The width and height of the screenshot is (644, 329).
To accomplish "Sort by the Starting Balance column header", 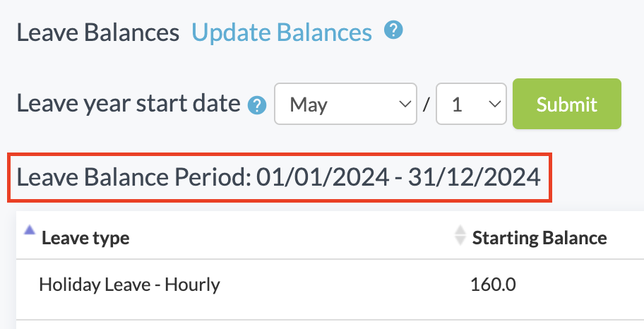I will [x=539, y=238].
